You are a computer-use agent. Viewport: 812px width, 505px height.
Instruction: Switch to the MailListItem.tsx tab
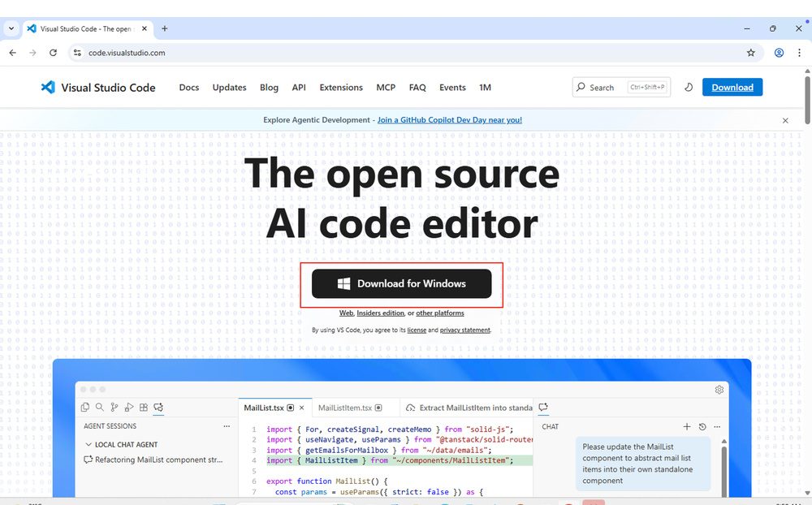point(344,408)
